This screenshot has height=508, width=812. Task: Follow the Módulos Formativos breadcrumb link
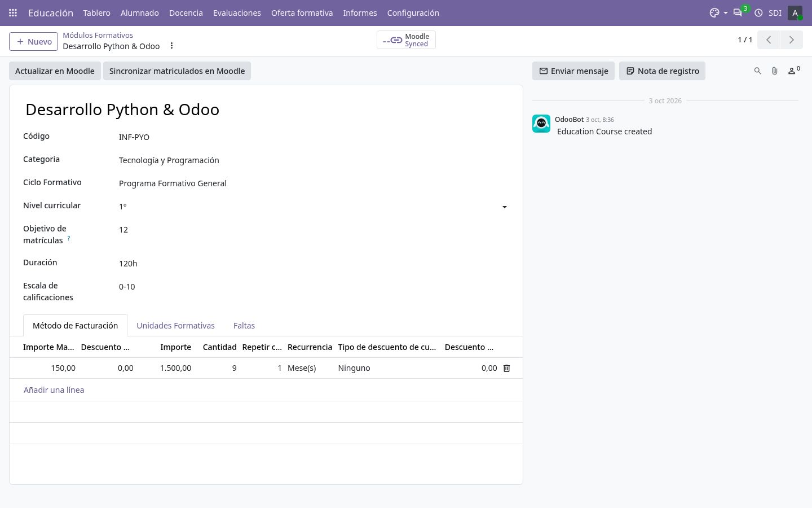[98, 35]
